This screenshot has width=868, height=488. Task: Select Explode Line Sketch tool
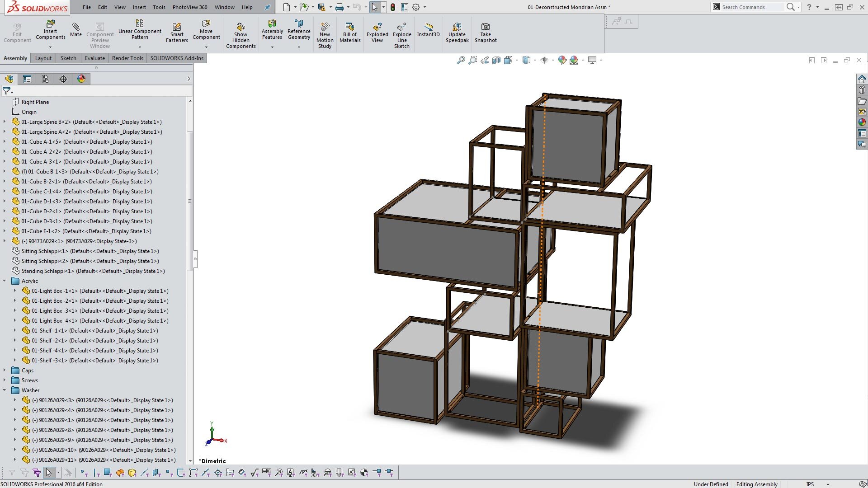(x=402, y=35)
